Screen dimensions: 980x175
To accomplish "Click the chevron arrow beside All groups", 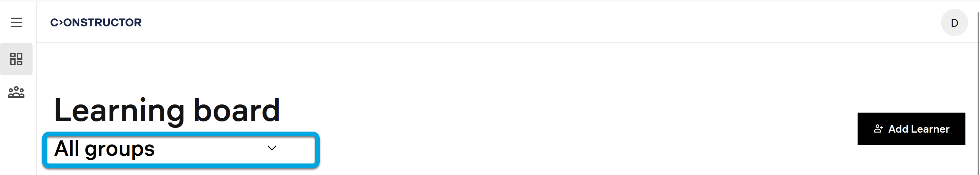I will tap(272, 148).
